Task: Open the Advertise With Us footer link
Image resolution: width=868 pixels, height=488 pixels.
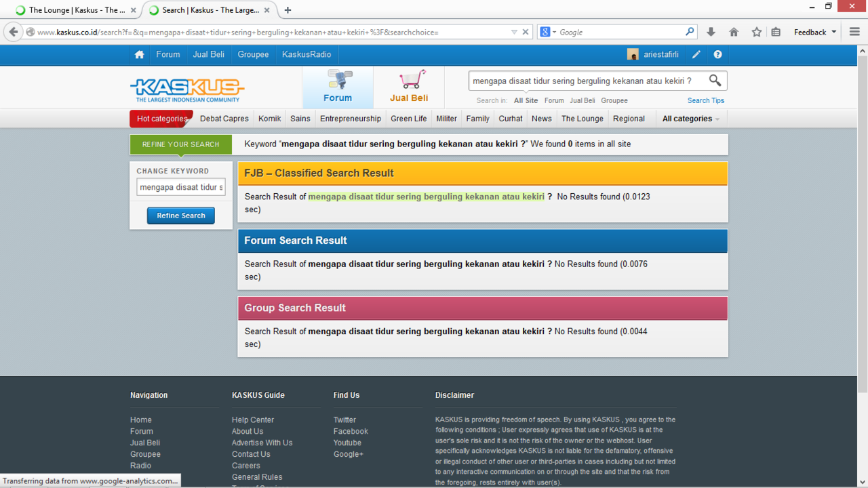Action: click(262, 443)
